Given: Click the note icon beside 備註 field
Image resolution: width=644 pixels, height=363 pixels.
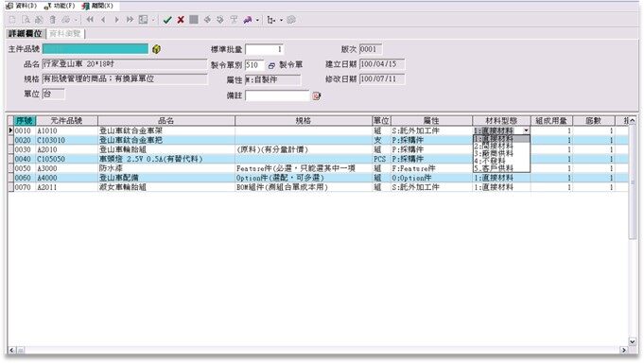Looking at the screenshot, I should tap(316, 96).
